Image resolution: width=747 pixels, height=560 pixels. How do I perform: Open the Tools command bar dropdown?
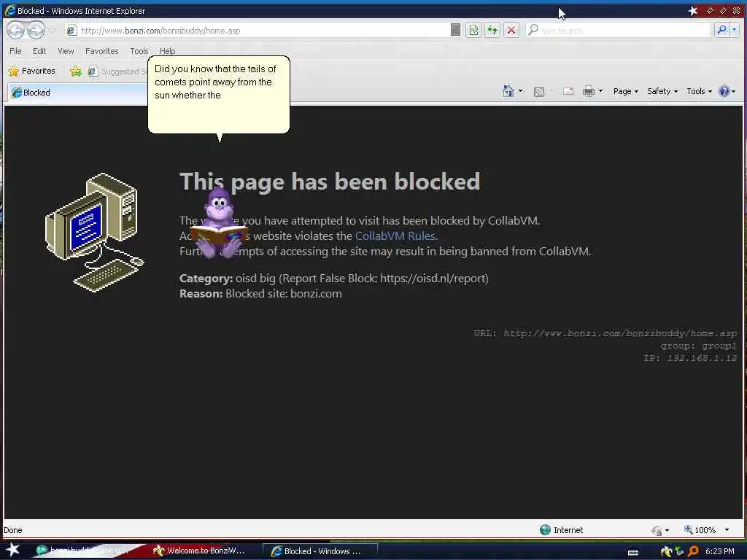(x=700, y=91)
